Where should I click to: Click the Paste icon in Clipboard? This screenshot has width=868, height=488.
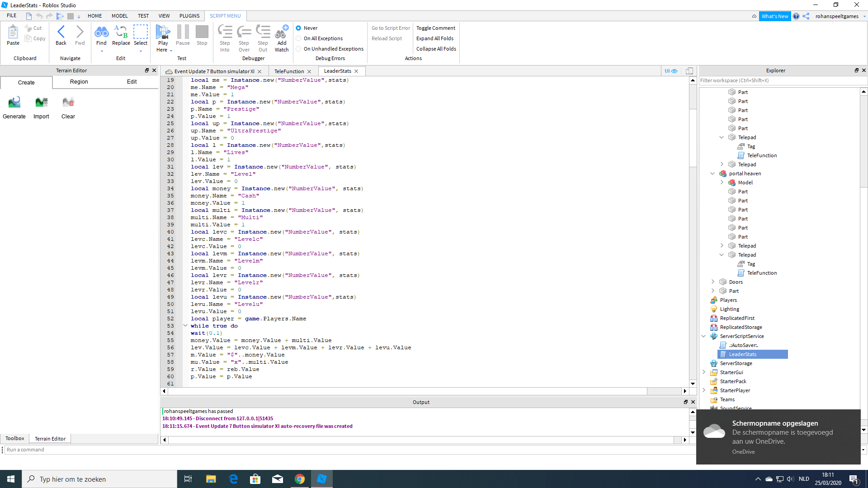pos(13,33)
